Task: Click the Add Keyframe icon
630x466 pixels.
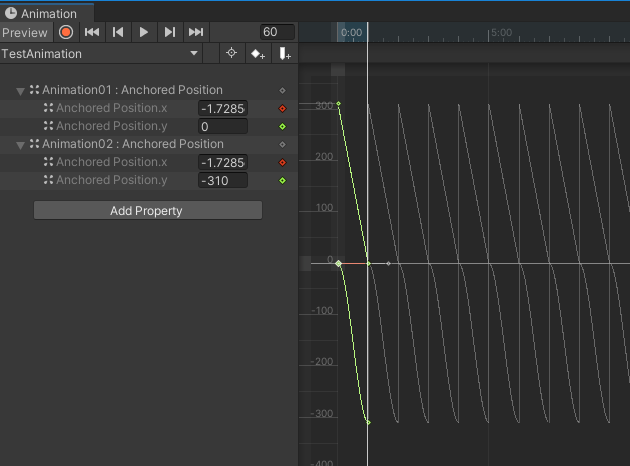Action: [x=258, y=53]
